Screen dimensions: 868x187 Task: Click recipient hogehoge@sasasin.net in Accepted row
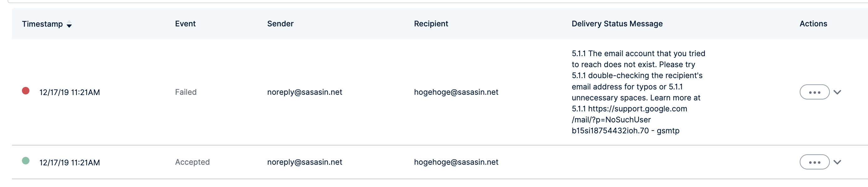tap(456, 162)
